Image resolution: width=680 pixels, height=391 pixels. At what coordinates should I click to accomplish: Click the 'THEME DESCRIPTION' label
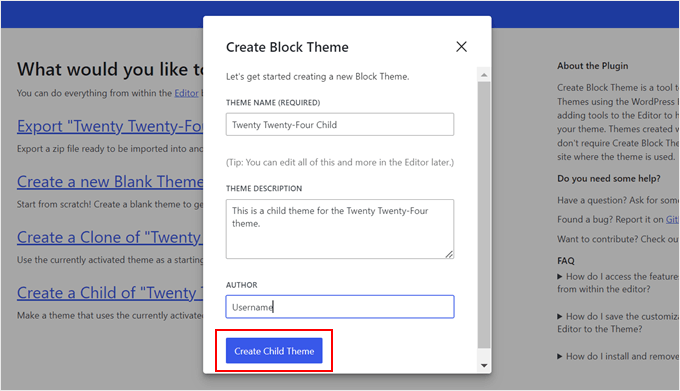click(x=264, y=189)
